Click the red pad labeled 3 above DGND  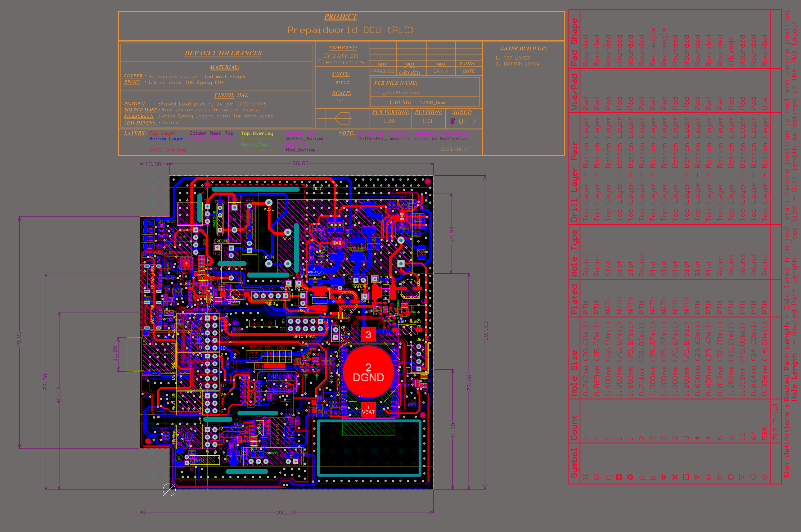[368, 334]
